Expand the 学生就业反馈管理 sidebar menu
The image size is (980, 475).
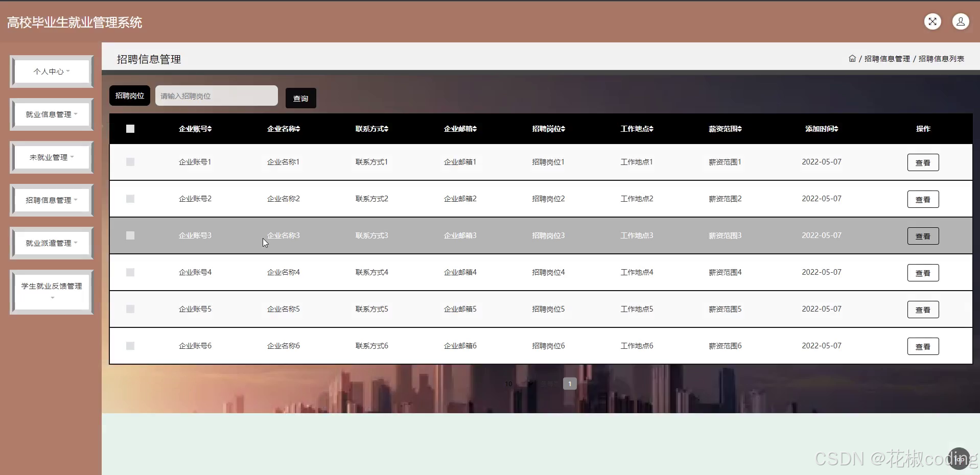tap(52, 292)
